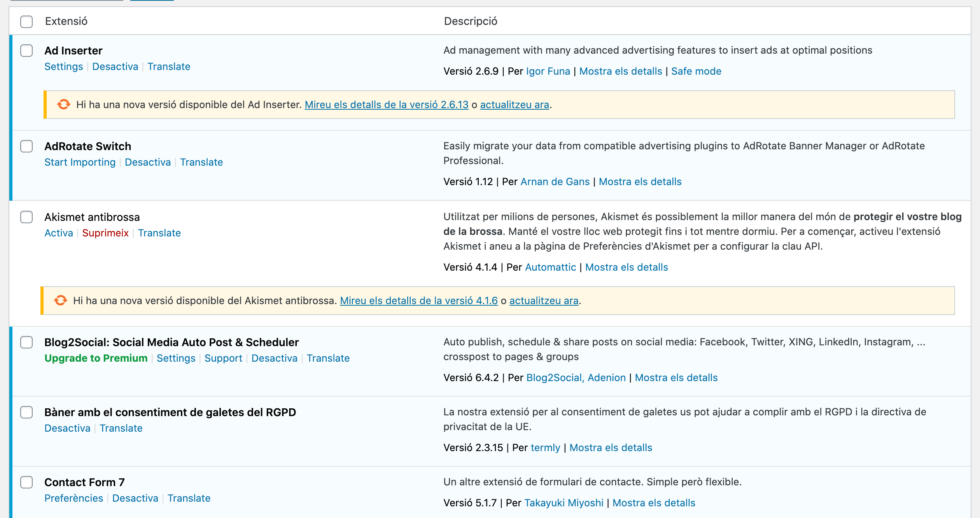Check the Bàner amb el consentiment checkbox
Screen dimensions: 980x518
pyautogui.click(x=26, y=412)
